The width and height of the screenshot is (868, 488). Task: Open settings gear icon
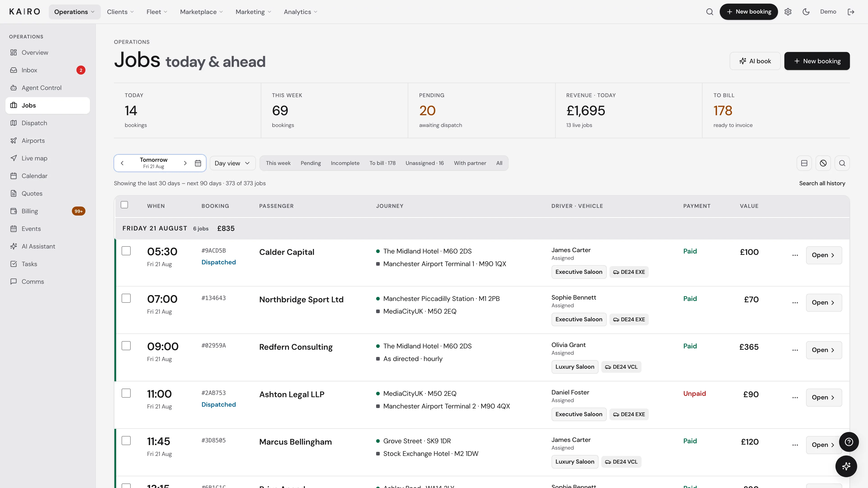point(788,12)
